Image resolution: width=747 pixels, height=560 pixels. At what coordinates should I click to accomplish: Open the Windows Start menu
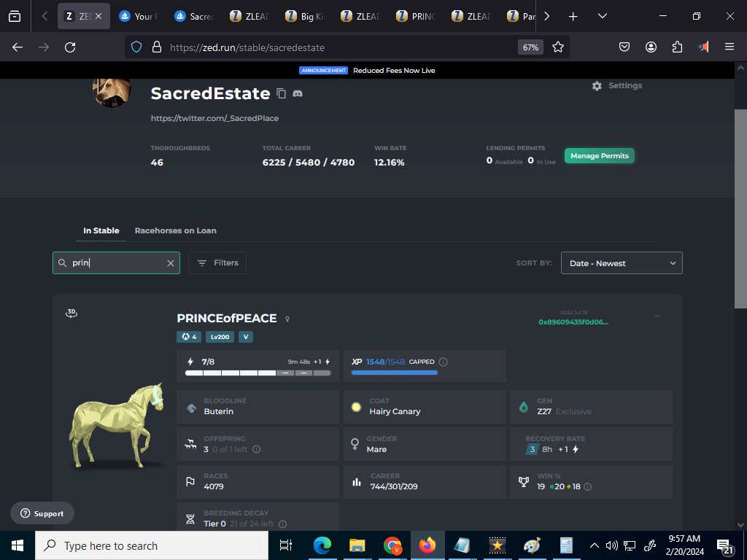18,545
